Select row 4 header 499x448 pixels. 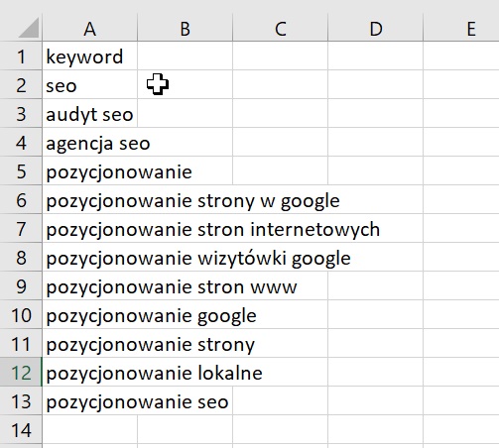pos(21,142)
